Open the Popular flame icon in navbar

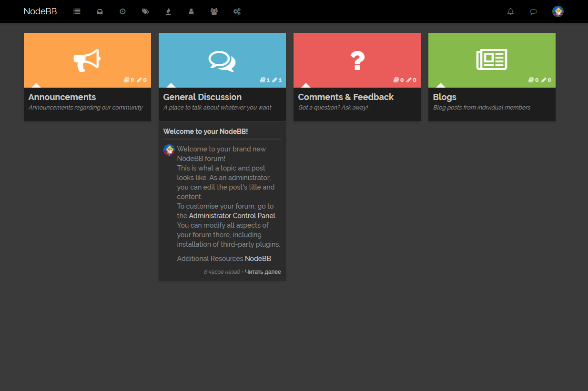click(168, 11)
